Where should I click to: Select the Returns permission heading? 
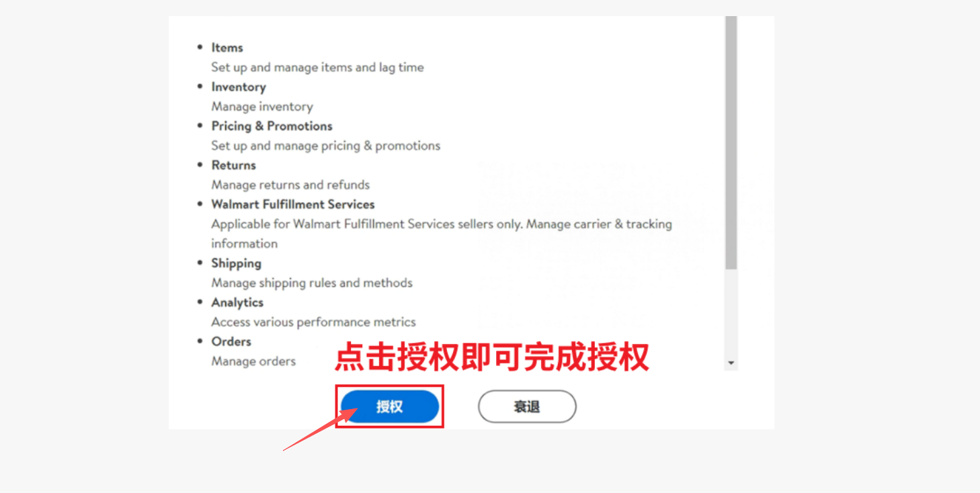point(233,165)
